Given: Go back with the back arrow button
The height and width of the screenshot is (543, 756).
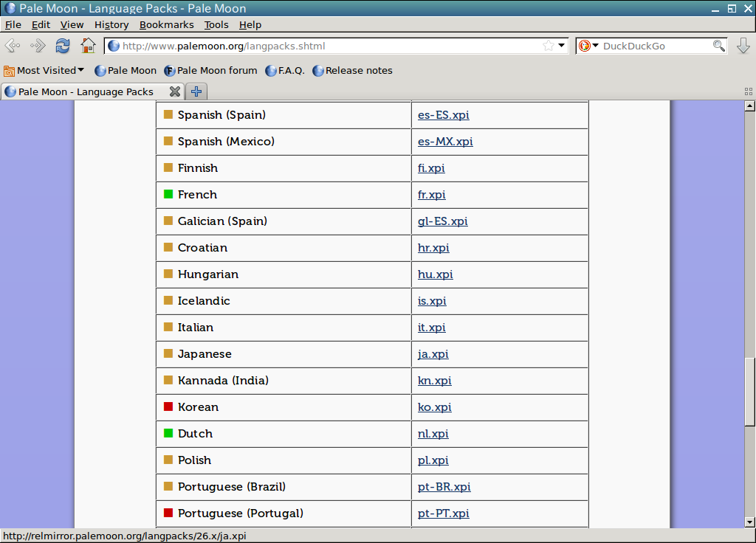Looking at the screenshot, I should click(13, 46).
